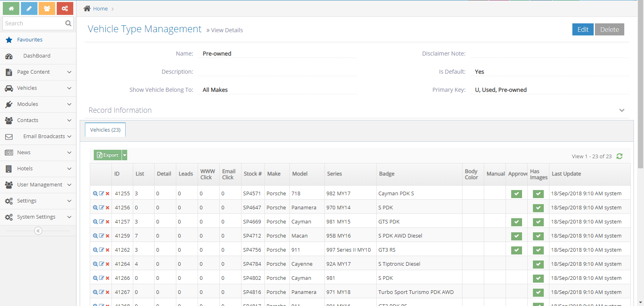This screenshot has height=306, width=644.
Task: Open the Export dropdown arrow
Action: point(125,155)
